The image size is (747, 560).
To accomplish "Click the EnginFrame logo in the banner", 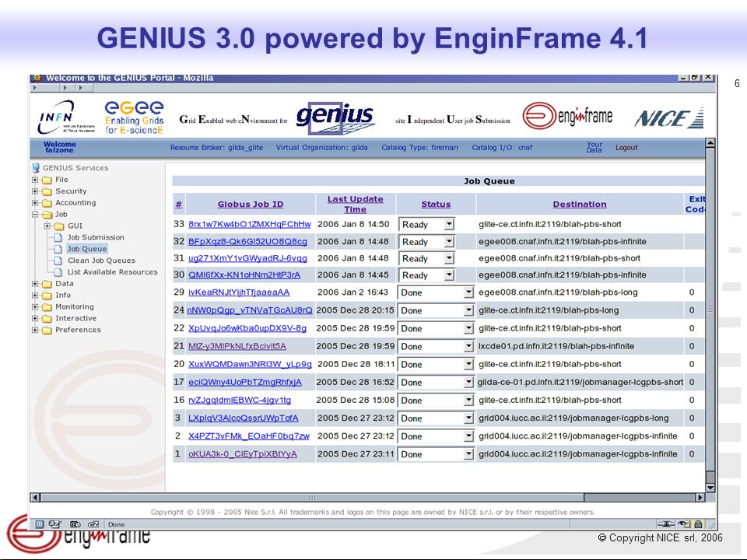I will tap(567, 116).
